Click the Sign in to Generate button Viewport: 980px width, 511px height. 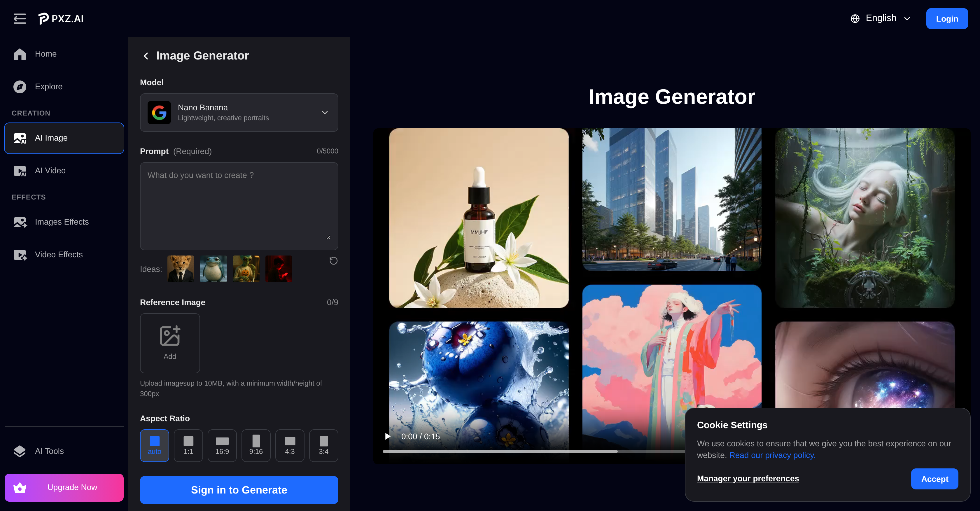239,490
